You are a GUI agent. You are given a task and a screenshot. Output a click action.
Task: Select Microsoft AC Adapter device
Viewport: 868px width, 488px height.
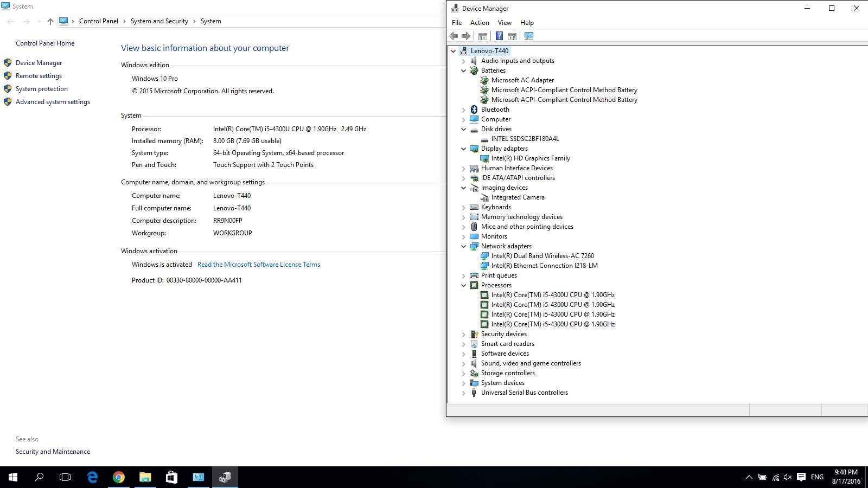pos(522,80)
